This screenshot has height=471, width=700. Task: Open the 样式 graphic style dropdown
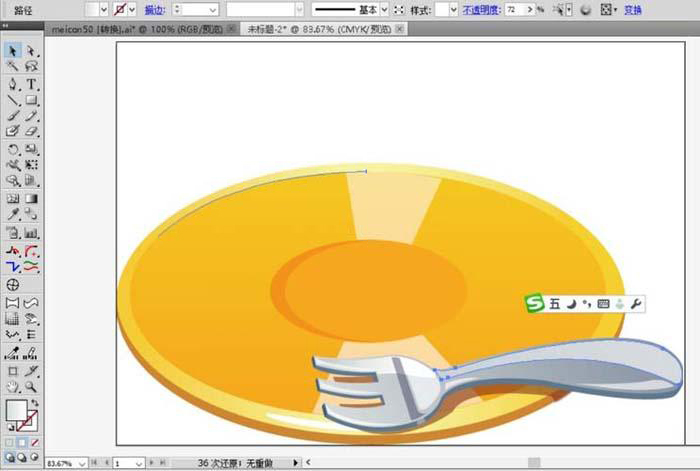pos(454,9)
